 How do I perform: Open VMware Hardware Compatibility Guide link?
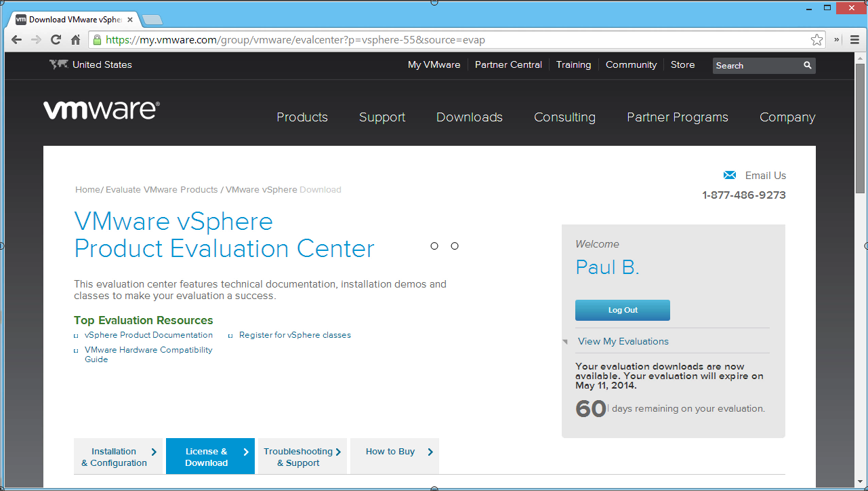(148, 355)
